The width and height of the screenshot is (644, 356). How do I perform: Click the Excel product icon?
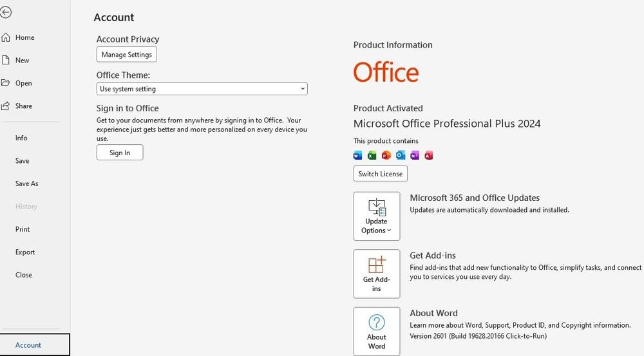(372, 155)
